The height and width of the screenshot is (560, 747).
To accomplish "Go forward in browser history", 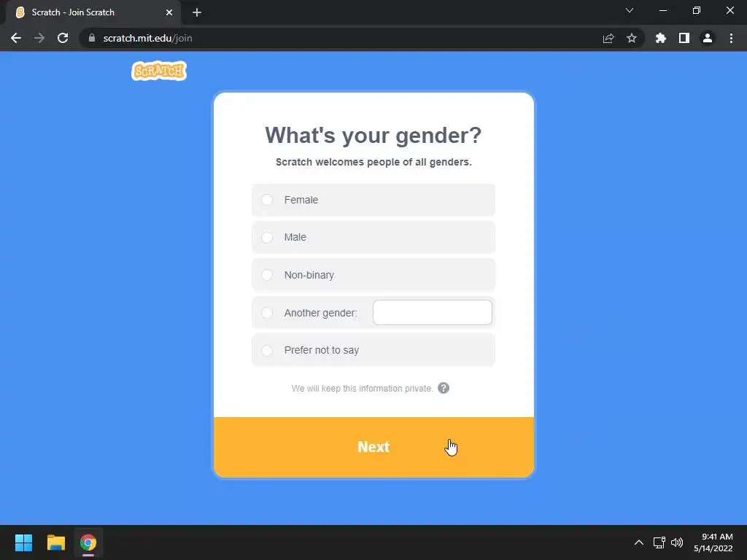I will (39, 38).
